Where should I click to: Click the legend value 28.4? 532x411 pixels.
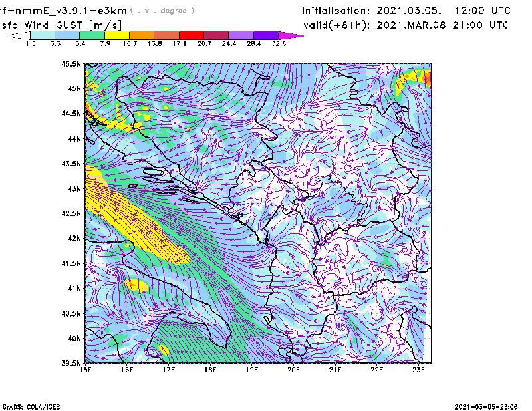(x=254, y=43)
